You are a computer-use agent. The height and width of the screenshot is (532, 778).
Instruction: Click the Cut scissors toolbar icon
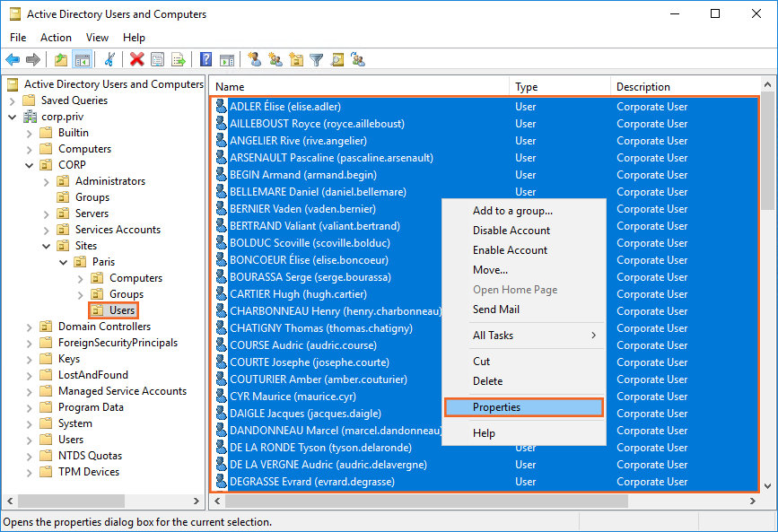[x=109, y=60]
